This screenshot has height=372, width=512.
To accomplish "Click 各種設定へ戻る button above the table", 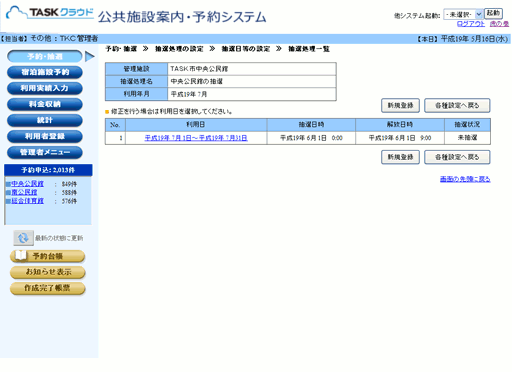I will click(x=457, y=106).
